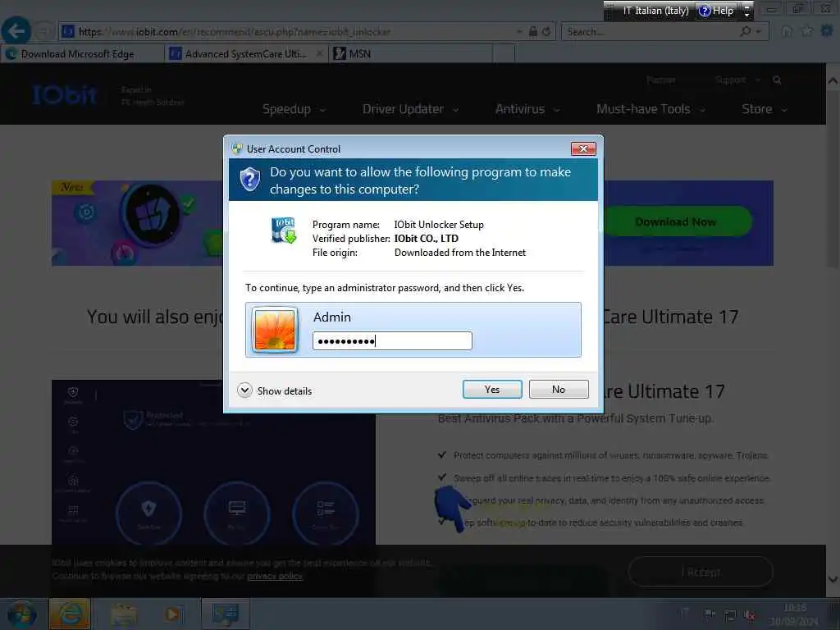Click the muted volume tray icon
Screen dimensions: 840x630
click(750, 615)
